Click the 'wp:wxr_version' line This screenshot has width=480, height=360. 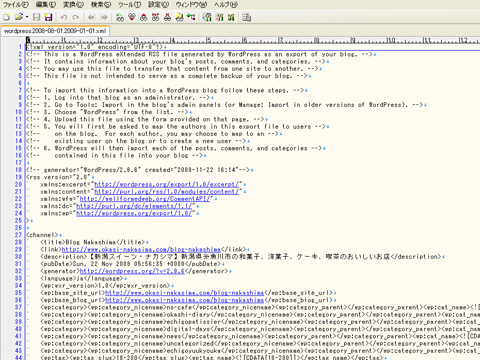(105, 286)
